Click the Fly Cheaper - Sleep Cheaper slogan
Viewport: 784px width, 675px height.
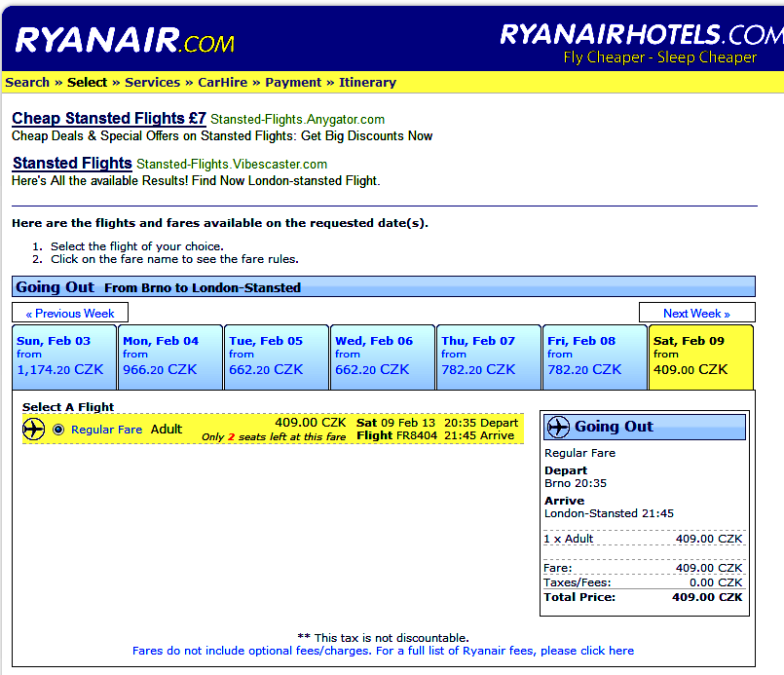coord(660,57)
